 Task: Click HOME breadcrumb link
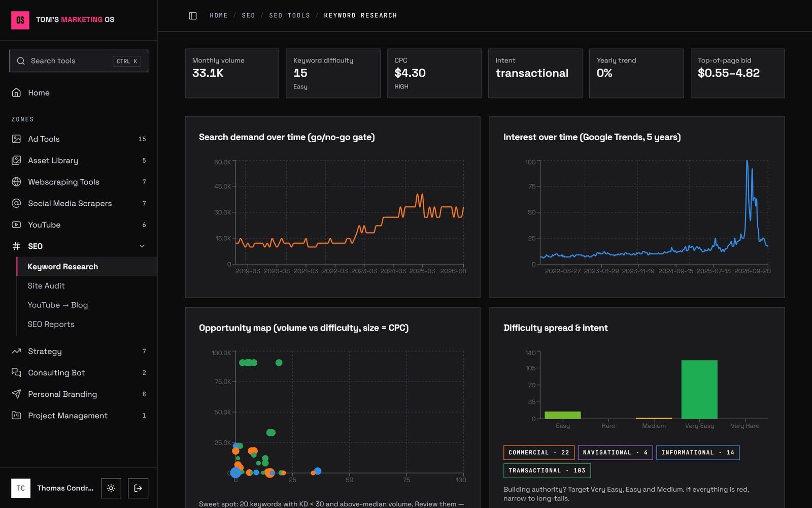point(219,16)
